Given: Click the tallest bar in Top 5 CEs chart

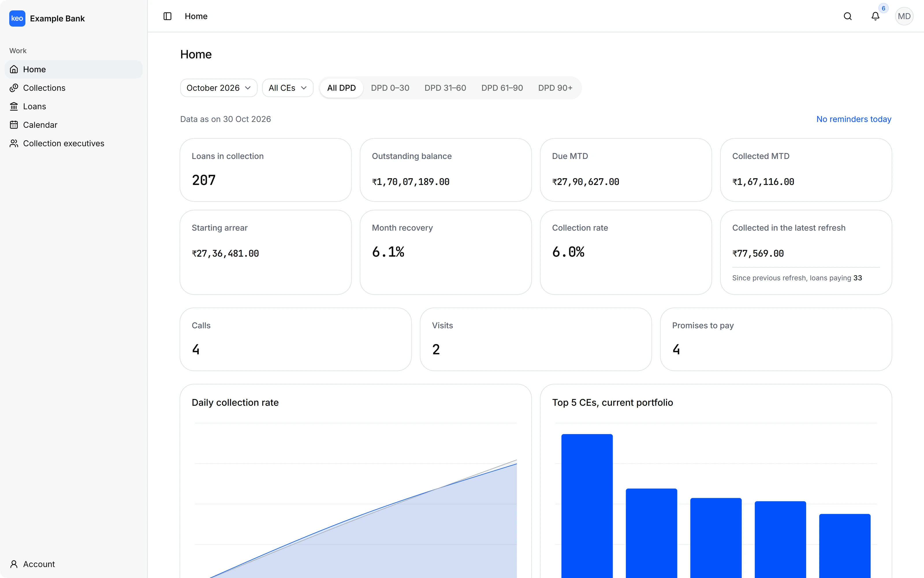Looking at the screenshot, I should click(587, 506).
